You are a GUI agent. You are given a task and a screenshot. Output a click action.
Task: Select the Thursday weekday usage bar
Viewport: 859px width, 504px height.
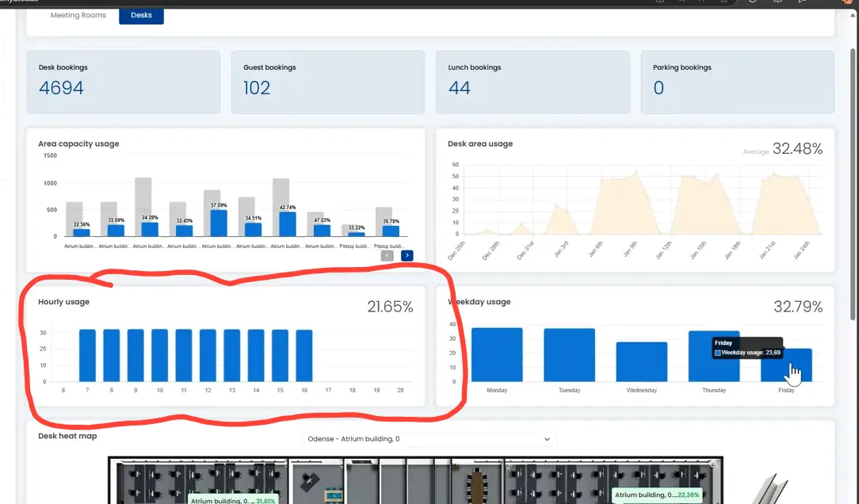[x=714, y=356]
